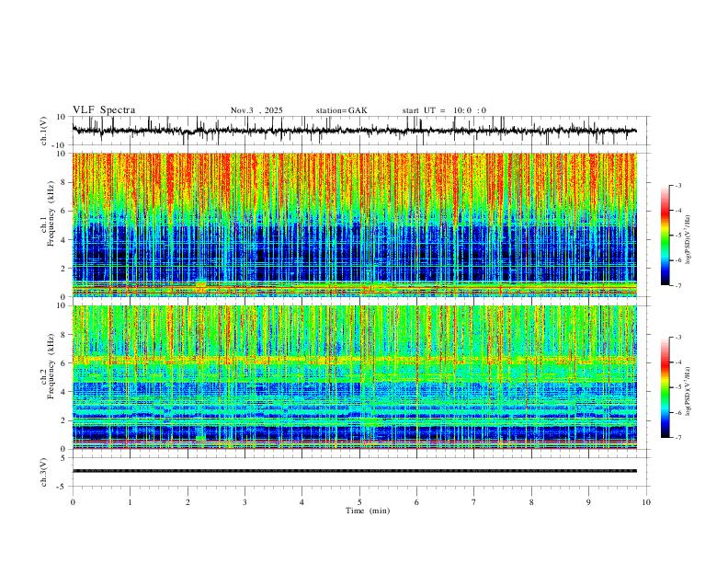Click the "-7" tick of the lower color bar

pyautogui.click(x=677, y=438)
